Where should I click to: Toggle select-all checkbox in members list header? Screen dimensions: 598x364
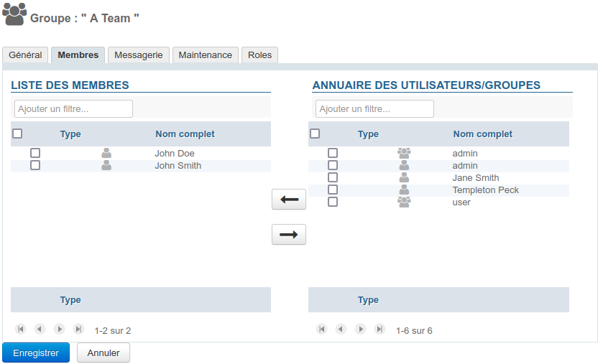tap(18, 134)
